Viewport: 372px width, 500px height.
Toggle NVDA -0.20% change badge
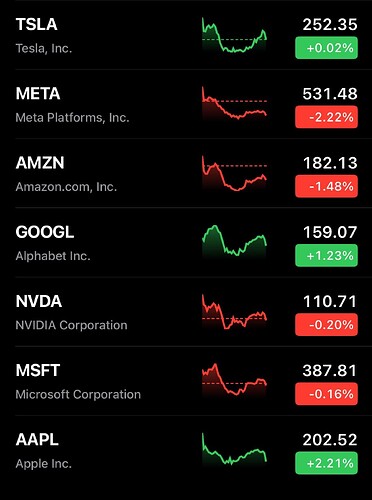(326, 325)
